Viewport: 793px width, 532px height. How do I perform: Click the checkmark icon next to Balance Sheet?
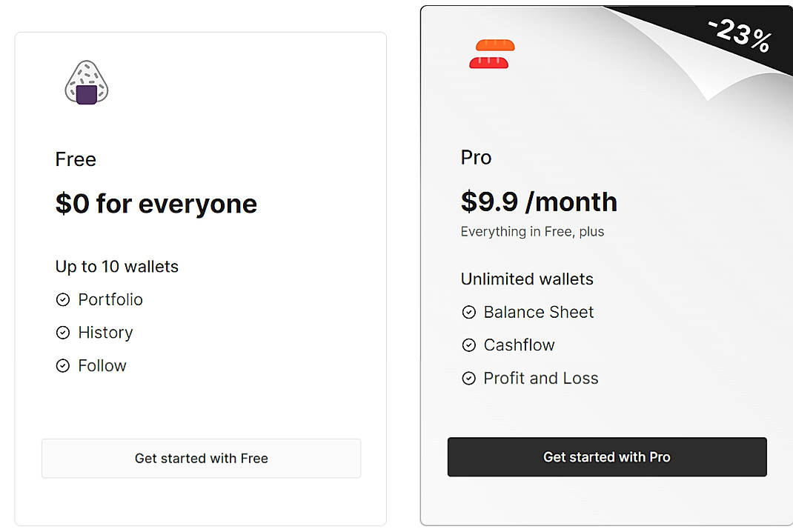coord(468,312)
